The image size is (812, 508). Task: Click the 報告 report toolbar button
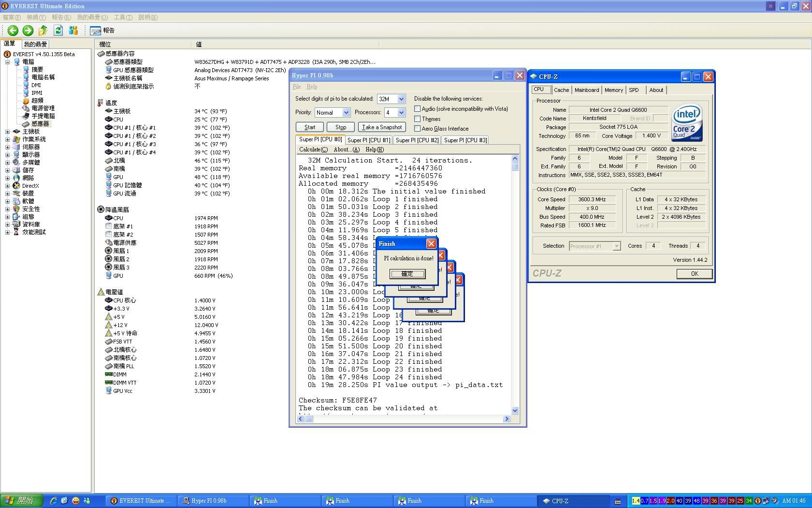pos(102,30)
